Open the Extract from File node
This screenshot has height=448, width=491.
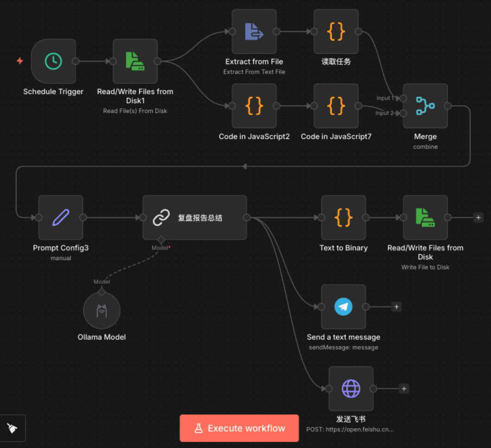click(254, 31)
